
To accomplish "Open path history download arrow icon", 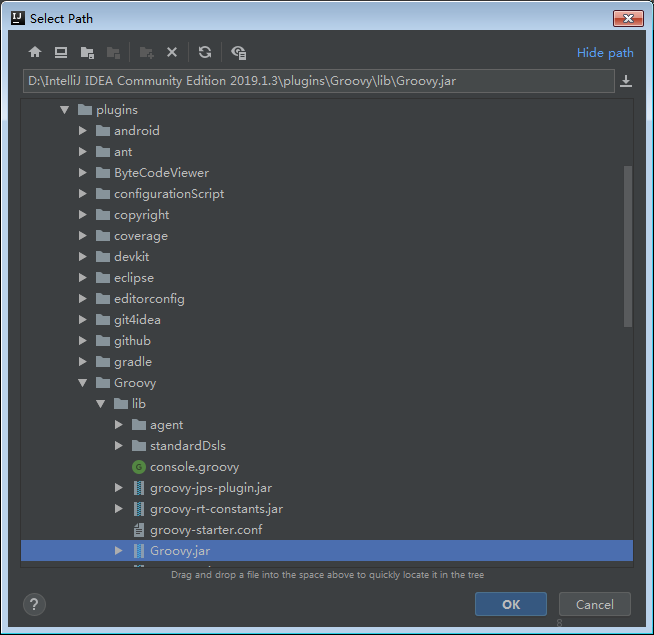I will [x=626, y=81].
